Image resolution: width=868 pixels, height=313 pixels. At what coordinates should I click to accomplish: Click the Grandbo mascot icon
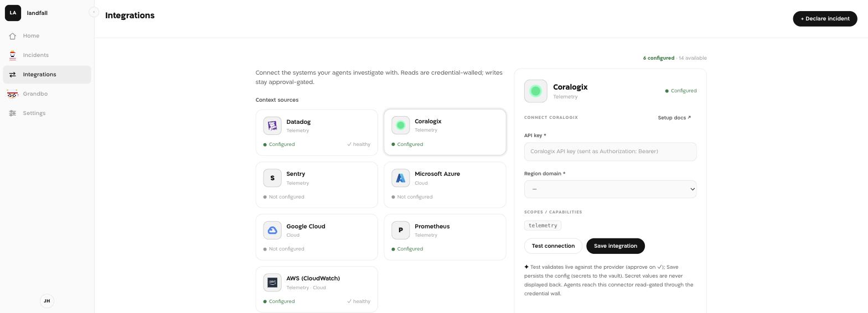12,94
